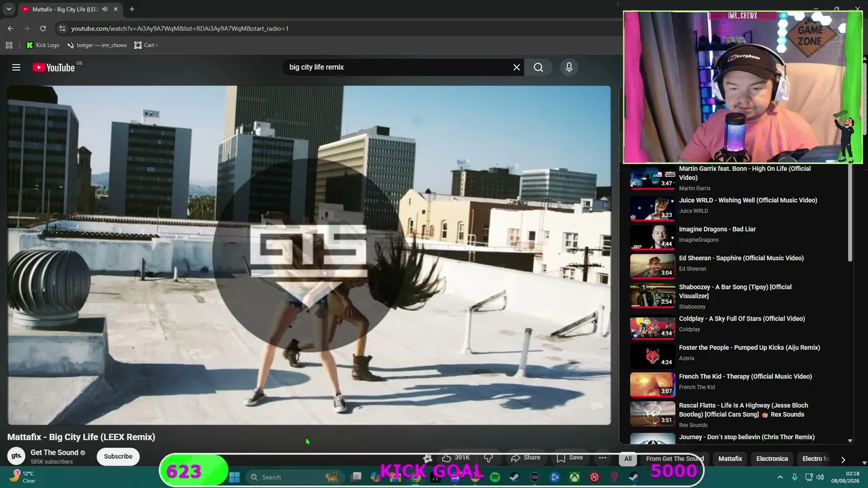868x488 pixels.
Task: Open Imagine Dragons - Bad Liar thumbnail
Action: (x=652, y=237)
